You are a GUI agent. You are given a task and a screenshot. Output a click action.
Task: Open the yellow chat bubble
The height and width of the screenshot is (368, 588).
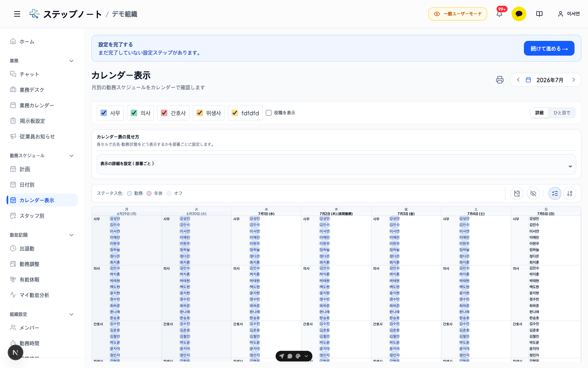point(519,14)
